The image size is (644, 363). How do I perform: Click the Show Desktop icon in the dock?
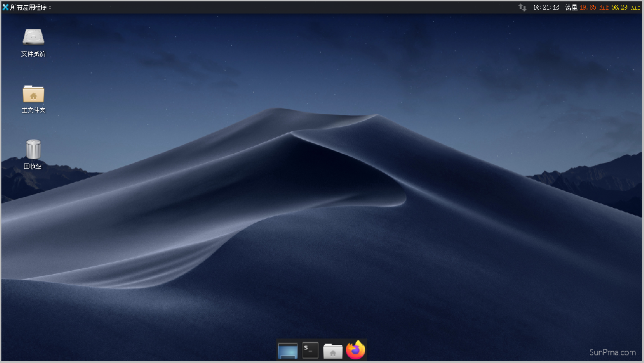pos(287,351)
